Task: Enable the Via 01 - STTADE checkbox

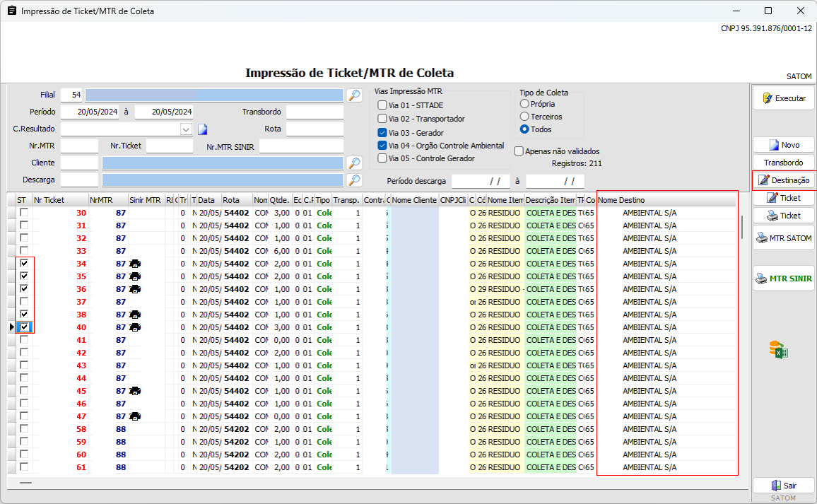Action: point(382,105)
